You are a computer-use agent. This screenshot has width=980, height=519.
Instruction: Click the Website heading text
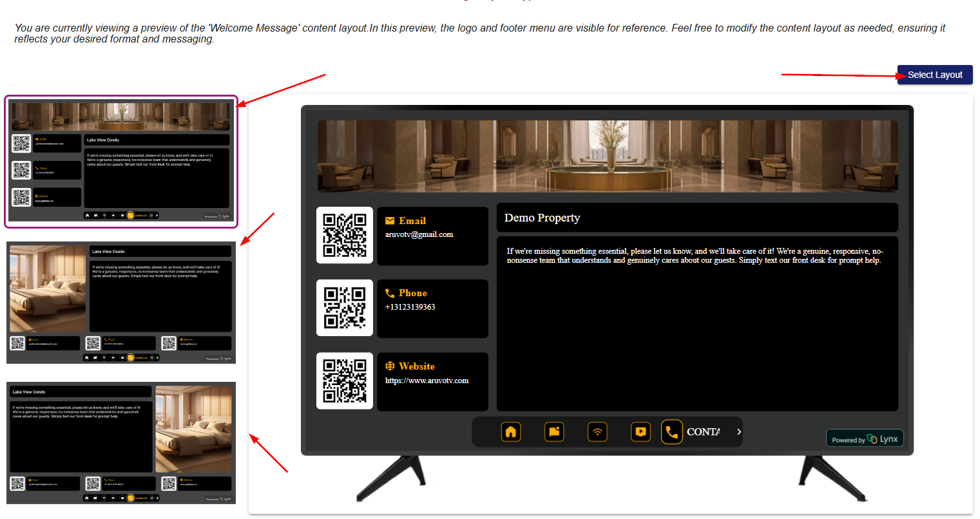[416, 366]
